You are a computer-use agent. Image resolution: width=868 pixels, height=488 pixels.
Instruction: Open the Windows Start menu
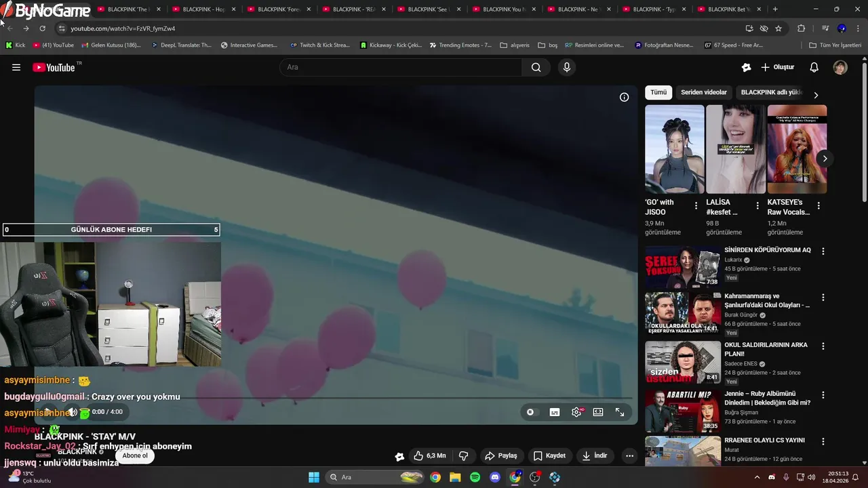pyautogui.click(x=314, y=477)
